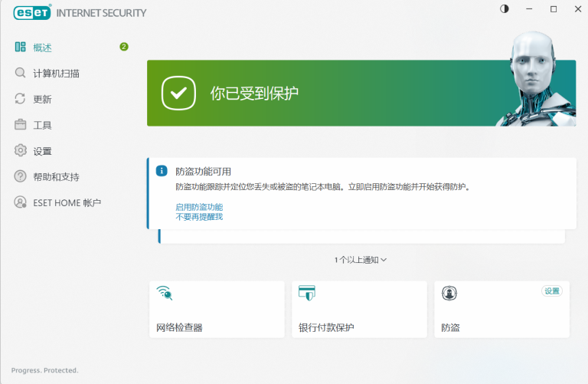Click the refresh arrows icon for update

(20, 98)
